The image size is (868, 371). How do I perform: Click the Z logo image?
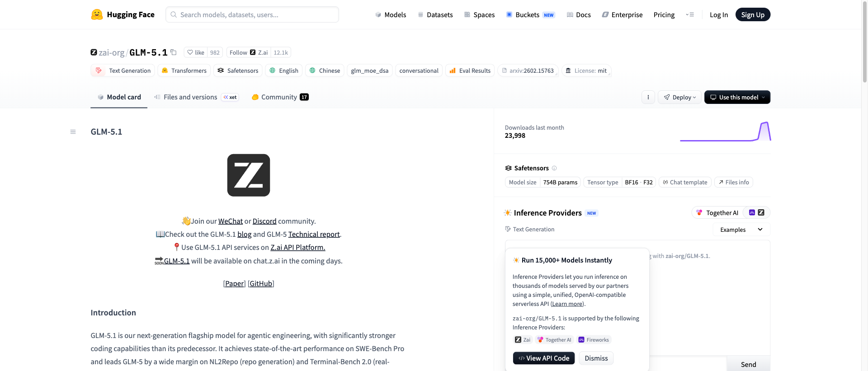tap(249, 175)
